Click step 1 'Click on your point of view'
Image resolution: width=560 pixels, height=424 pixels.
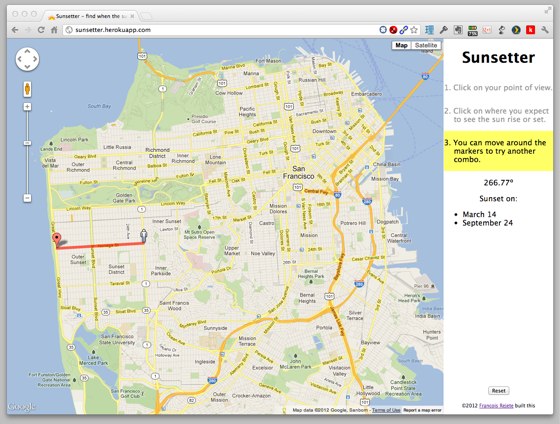[x=498, y=88]
